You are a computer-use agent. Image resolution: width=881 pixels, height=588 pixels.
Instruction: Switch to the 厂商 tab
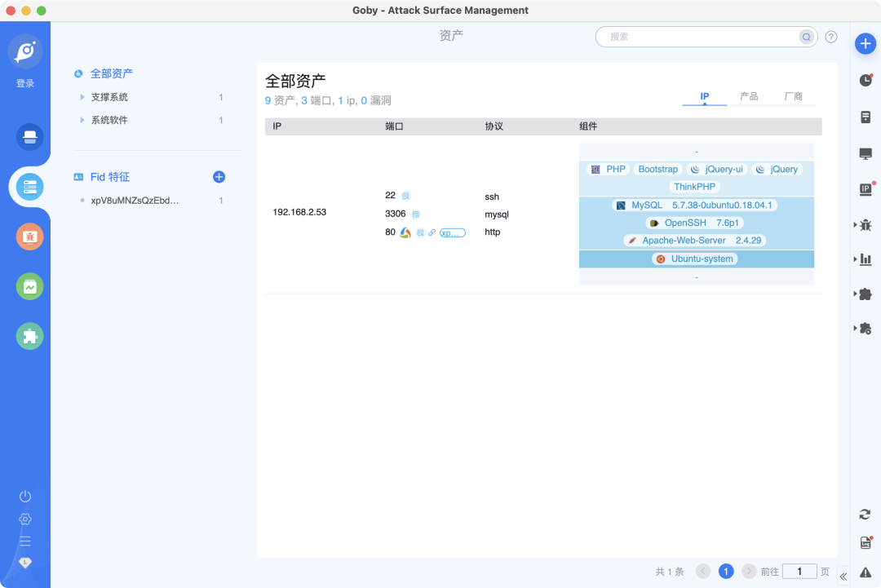point(795,96)
